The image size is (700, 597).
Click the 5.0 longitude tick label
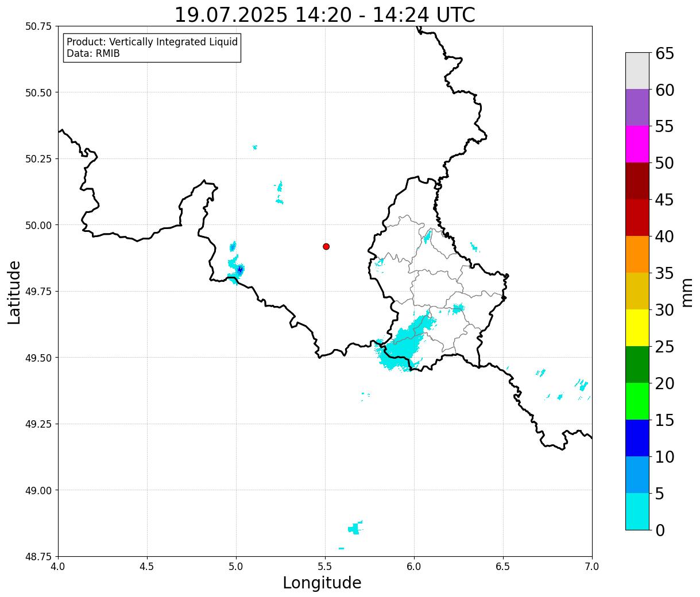pyautogui.click(x=236, y=567)
